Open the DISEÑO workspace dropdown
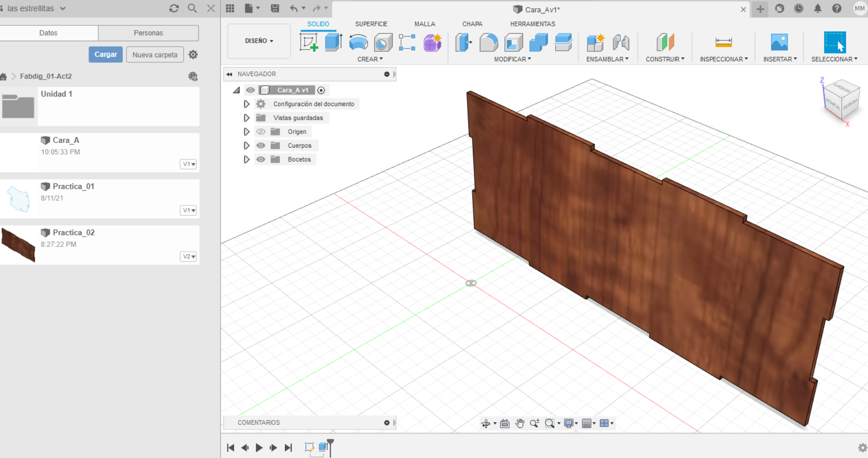The width and height of the screenshot is (868, 458). [259, 41]
